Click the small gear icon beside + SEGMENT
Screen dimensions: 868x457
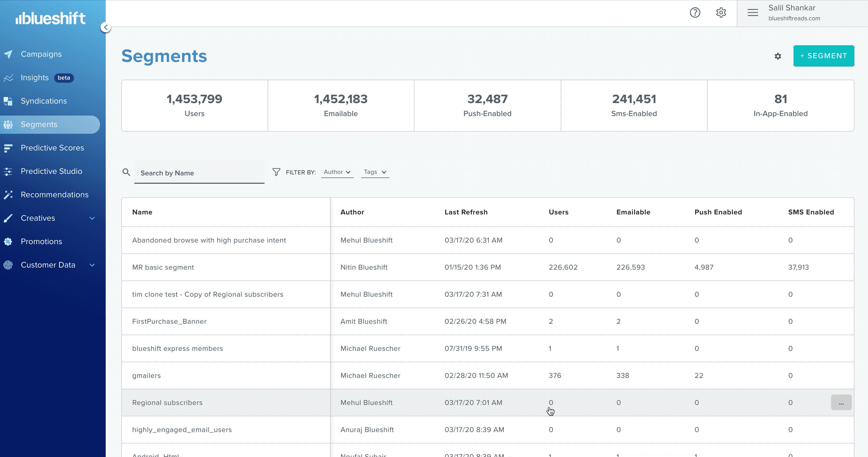click(x=778, y=56)
